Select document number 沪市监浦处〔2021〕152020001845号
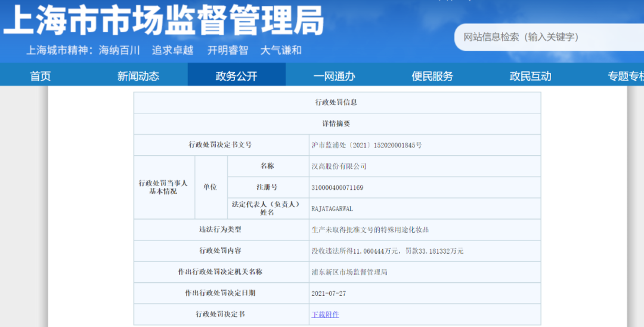This screenshot has width=644, height=327. tap(366, 145)
